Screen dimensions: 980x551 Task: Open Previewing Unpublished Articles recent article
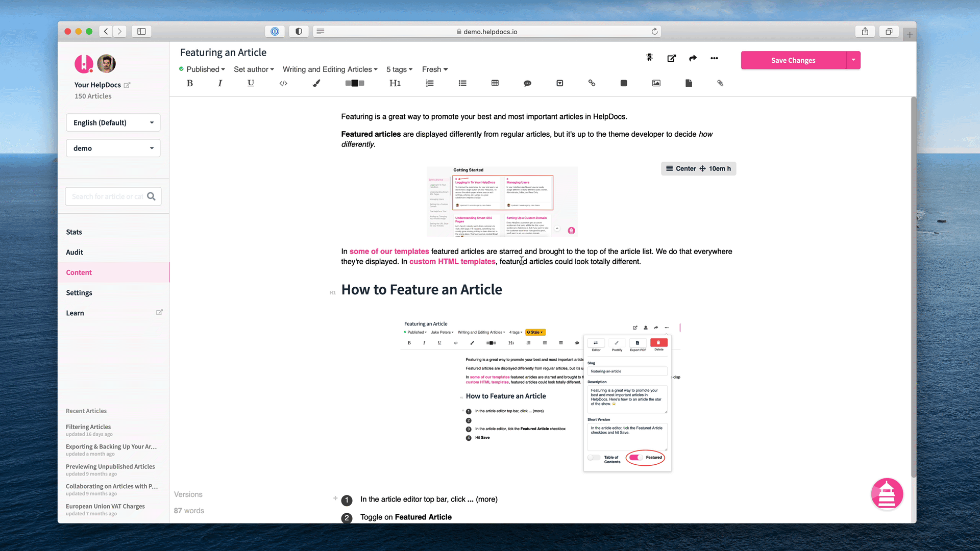[x=110, y=467]
